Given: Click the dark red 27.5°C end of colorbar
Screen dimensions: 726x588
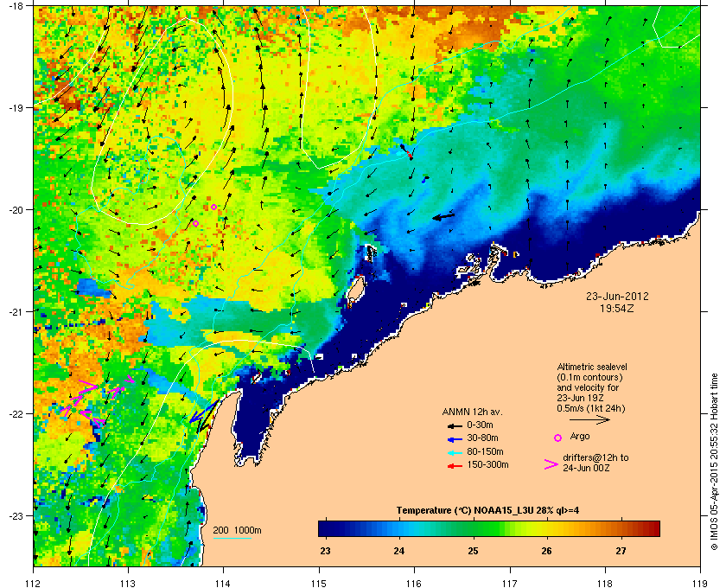Looking at the screenshot, I should click(x=653, y=528).
